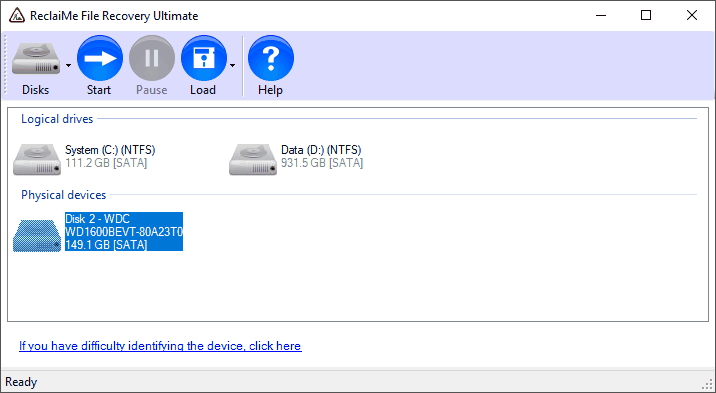Select the Disk 2 WDC device icon

point(37,235)
